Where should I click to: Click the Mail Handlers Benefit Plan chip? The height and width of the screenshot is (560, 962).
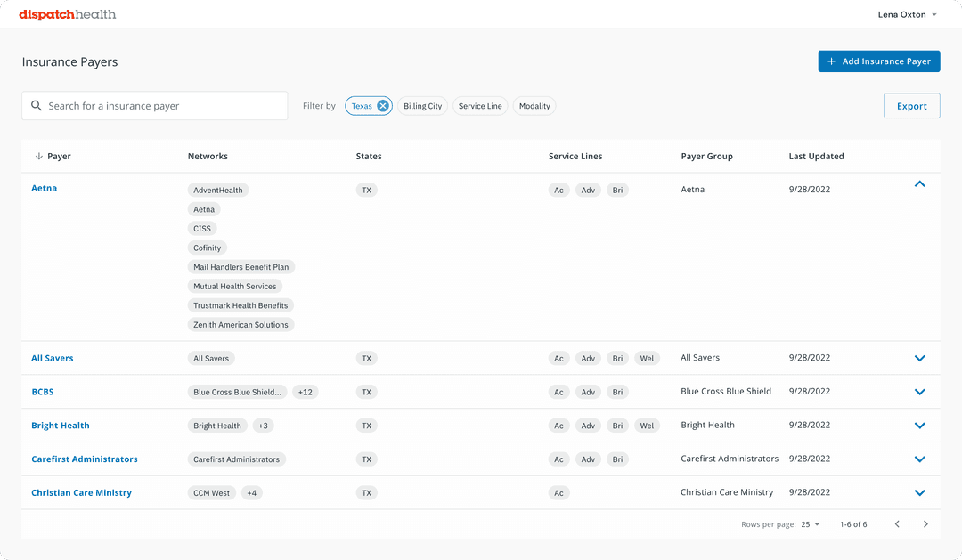pyautogui.click(x=241, y=267)
